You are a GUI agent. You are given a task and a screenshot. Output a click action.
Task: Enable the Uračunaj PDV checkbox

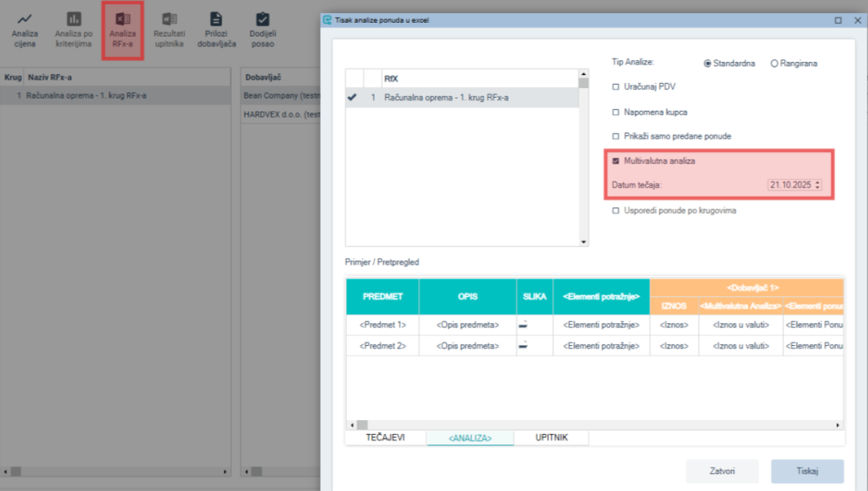[616, 86]
